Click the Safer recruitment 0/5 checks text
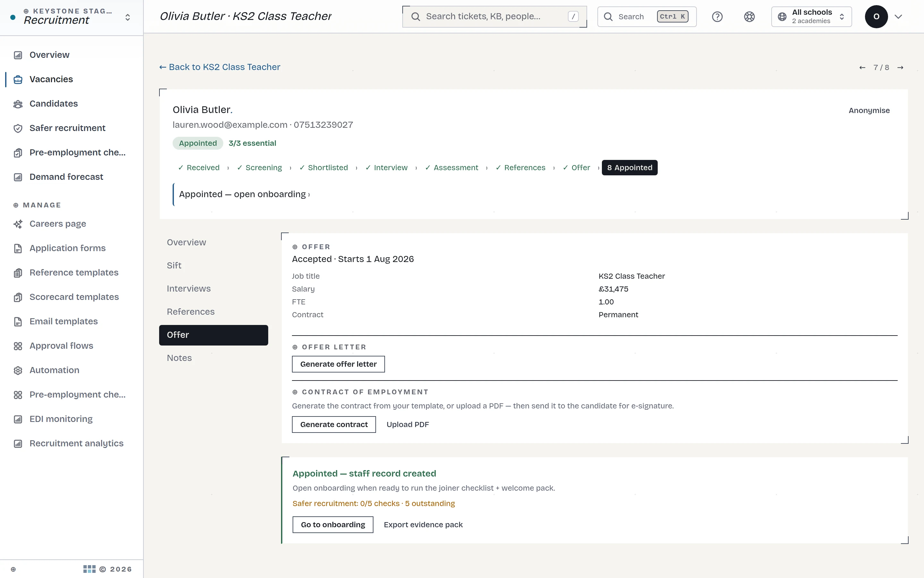The height and width of the screenshot is (578, 924). [x=374, y=504]
